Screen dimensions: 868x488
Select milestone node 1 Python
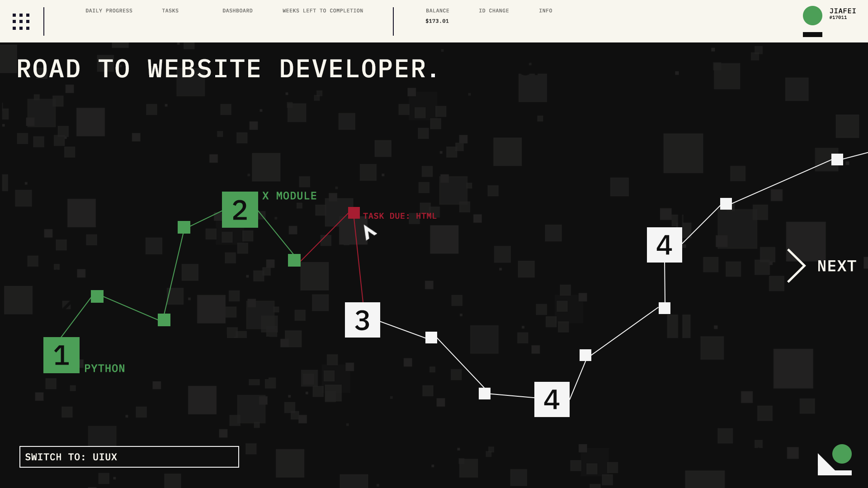(61, 355)
